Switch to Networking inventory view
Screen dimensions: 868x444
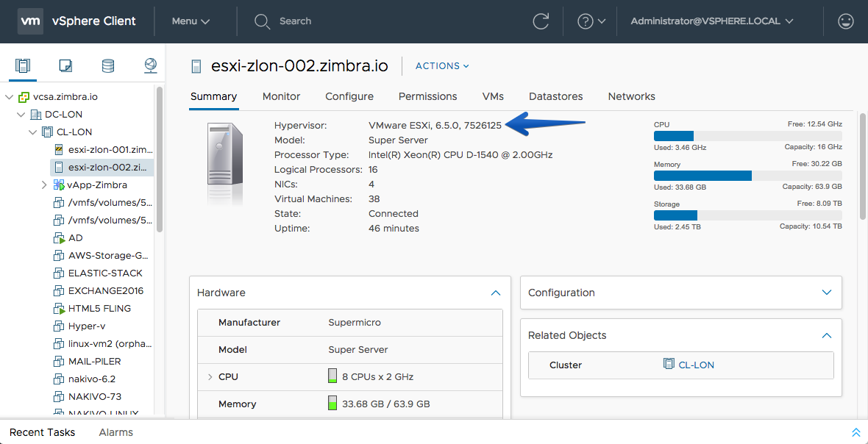tap(151, 66)
